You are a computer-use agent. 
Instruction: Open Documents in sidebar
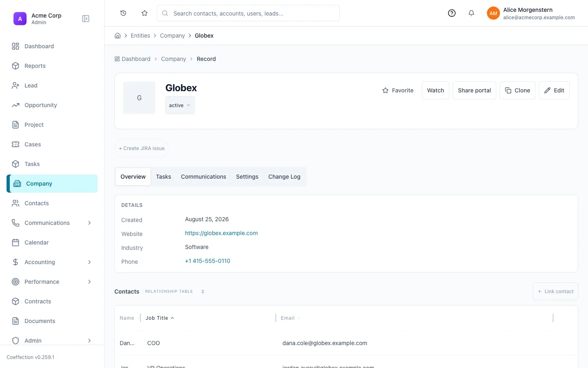coord(52,321)
